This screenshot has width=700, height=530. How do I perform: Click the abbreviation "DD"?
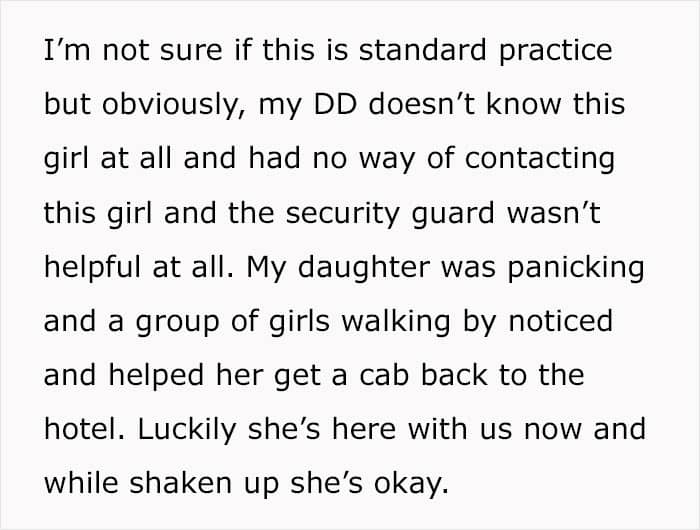[x=335, y=104]
